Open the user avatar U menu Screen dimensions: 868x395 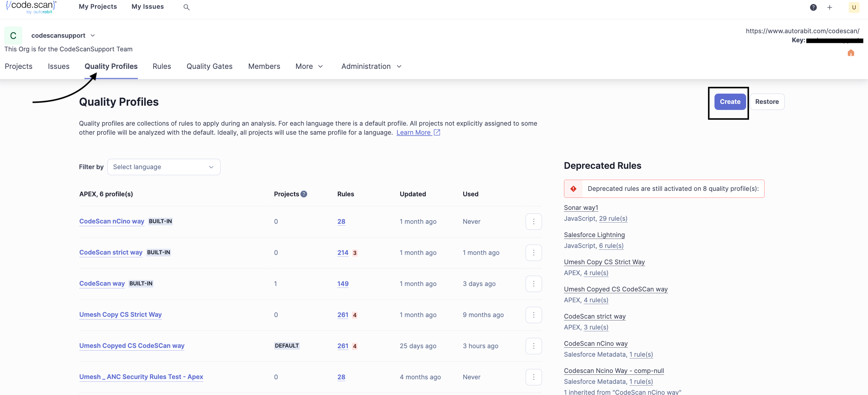[x=854, y=8]
